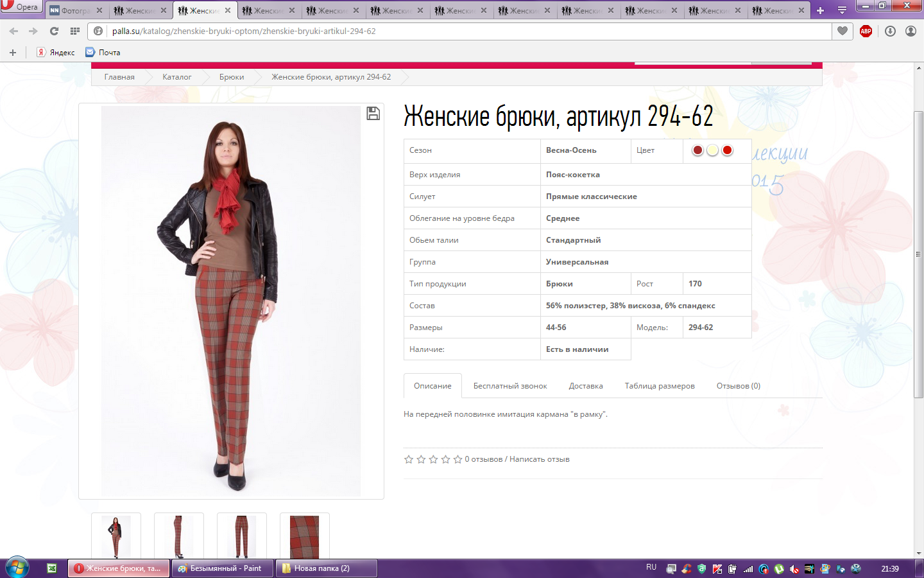Open the Adblock Plus extension
Image resolution: width=924 pixels, height=578 pixels.
(866, 31)
